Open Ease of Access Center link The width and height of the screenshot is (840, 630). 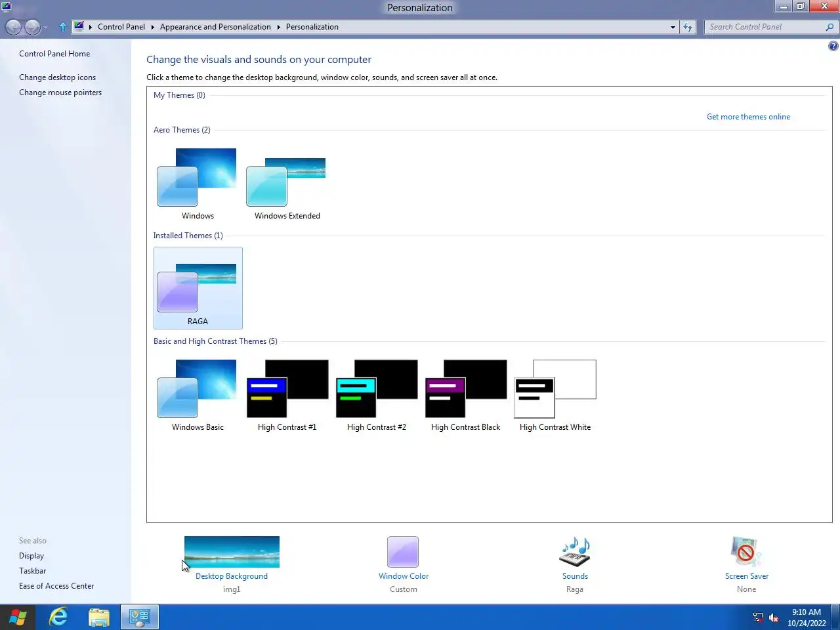pyautogui.click(x=56, y=586)
